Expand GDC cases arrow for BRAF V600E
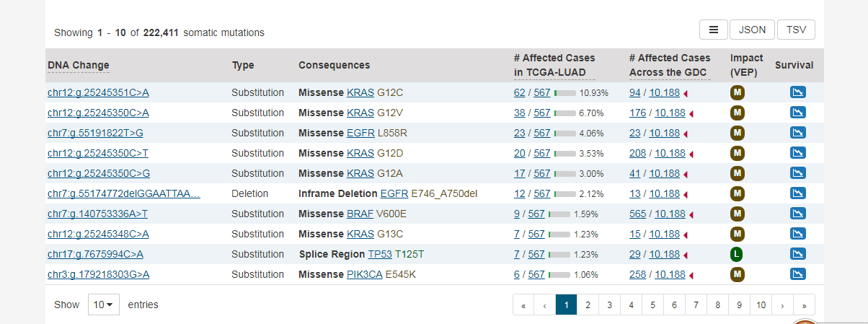Image resolution: width=868 pixels, height=324 pixels. pos(691,214)
